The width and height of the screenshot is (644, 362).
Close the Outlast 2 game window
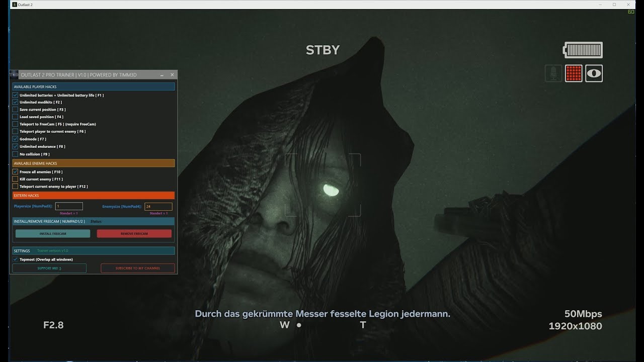[628, 5]
